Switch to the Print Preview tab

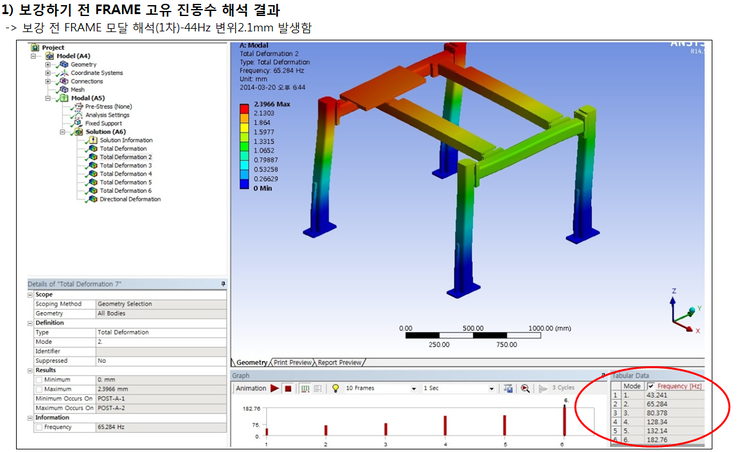pyautogui.click(x=293, y=362)
